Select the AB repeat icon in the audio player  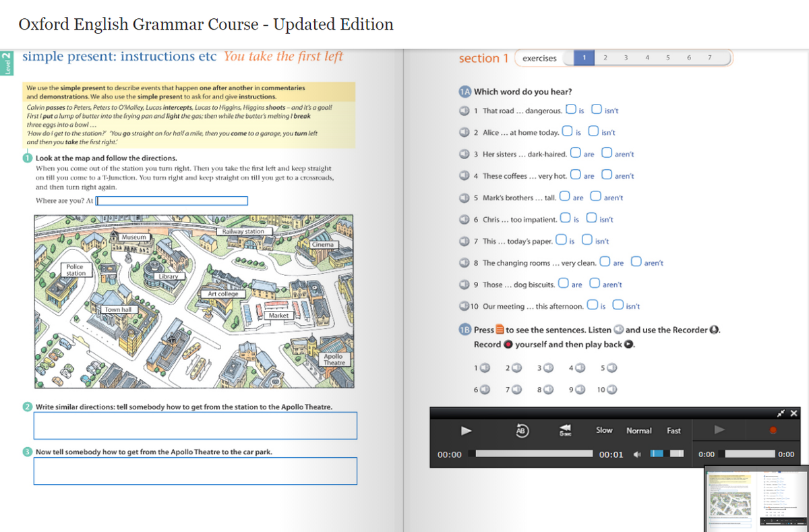(x=522, y=430)
